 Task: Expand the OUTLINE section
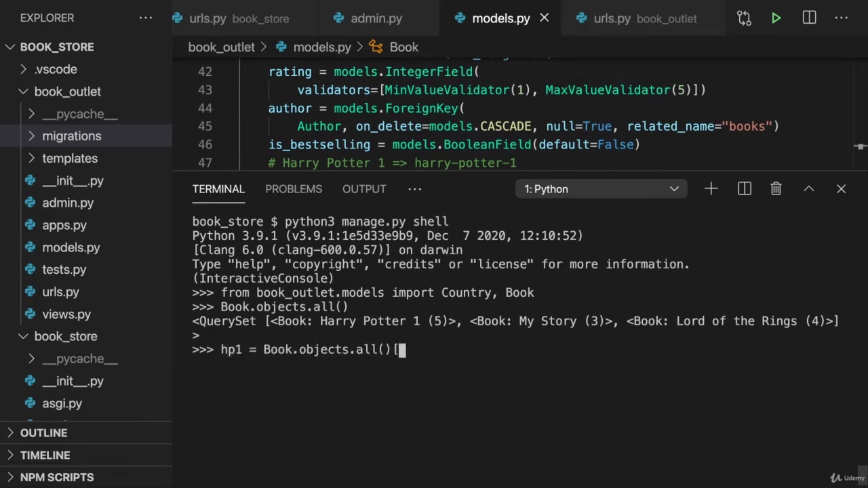click(x=43, y=433)
